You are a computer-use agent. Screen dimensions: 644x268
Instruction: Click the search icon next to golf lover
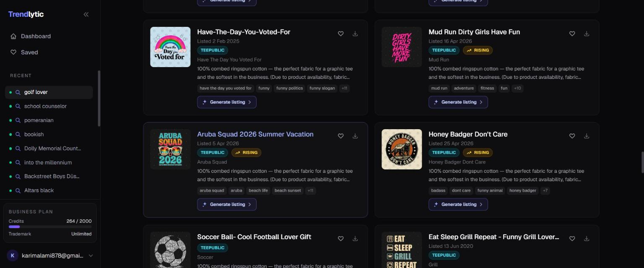pos(18,92)
